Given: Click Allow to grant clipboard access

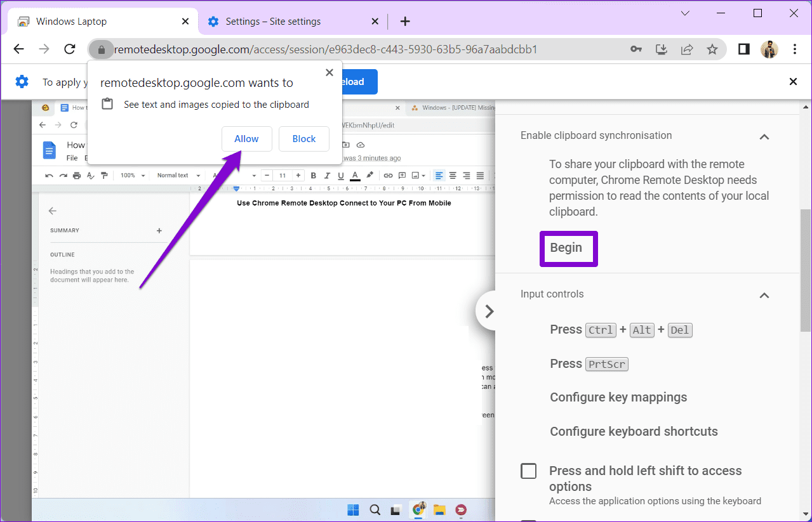Looking at the screenshot, I should (246, 138).
